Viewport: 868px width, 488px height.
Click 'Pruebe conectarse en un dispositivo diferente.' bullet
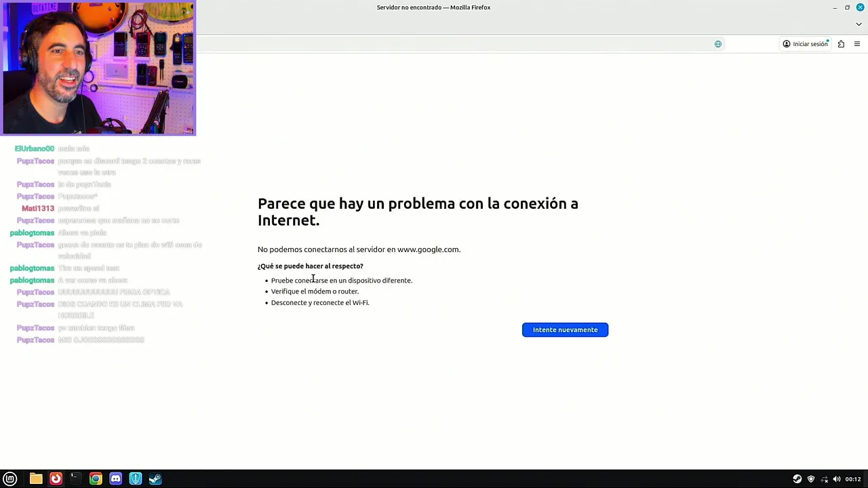pos(341,281)
